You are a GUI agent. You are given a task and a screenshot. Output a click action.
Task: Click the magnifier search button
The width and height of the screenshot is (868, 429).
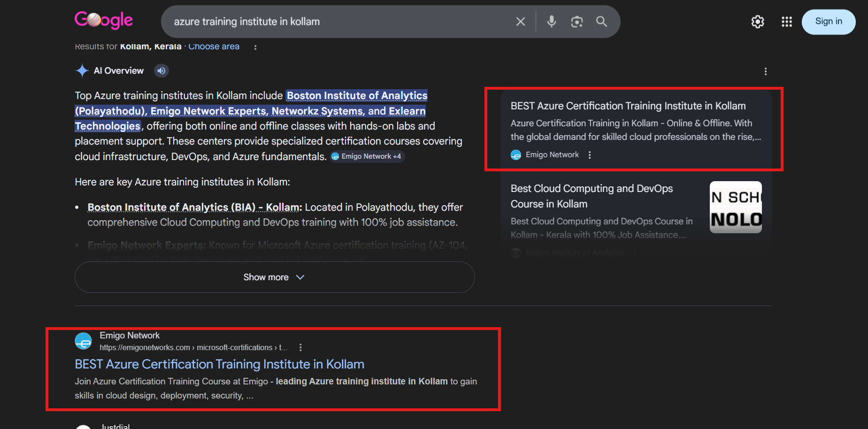point(601,22)
